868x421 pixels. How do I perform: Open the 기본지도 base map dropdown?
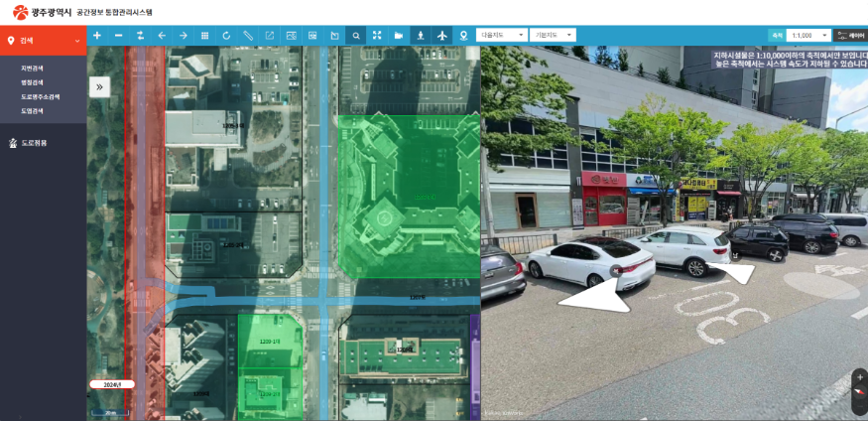tap(553, 36)
